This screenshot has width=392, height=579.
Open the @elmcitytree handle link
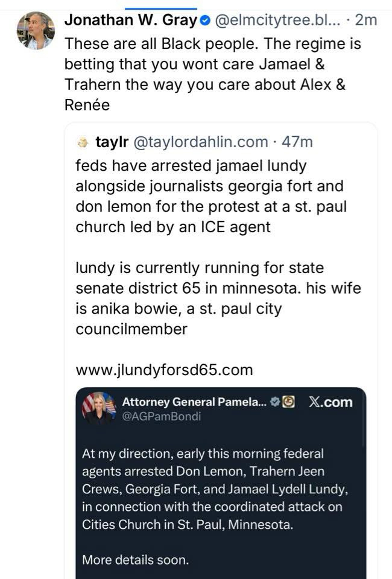tap(277, 20)
